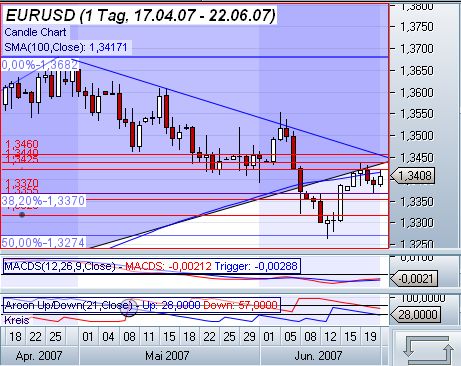The image size is (461, 366).
Task: Click the 1,3350 price scale value
Action: (x=417, y=201)
